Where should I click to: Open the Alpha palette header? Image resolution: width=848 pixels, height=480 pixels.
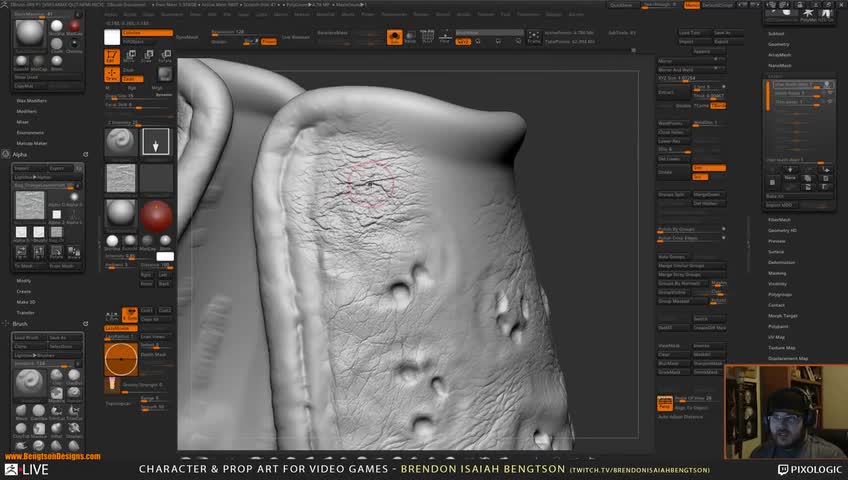(20, 155)
